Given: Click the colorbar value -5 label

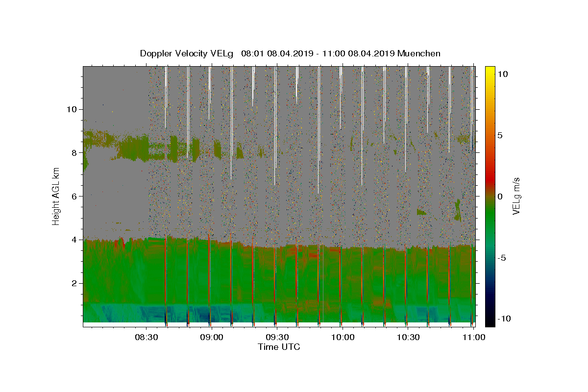Looking at the screenshot, I should click(502, 258).
